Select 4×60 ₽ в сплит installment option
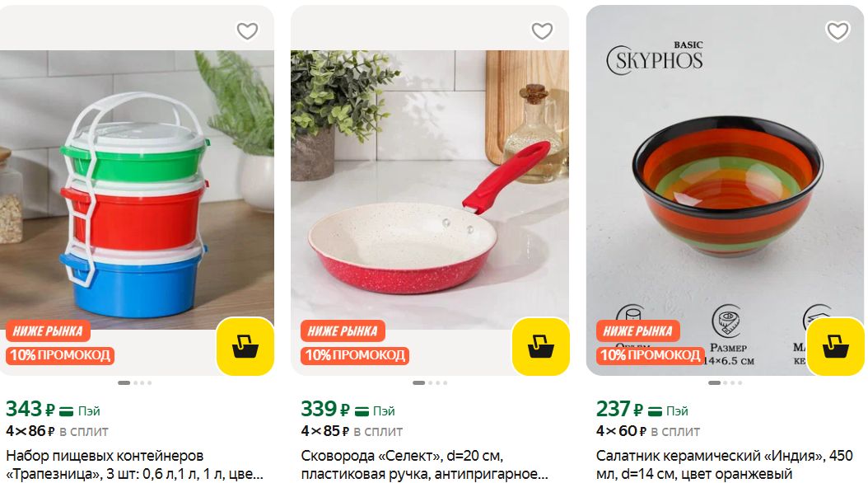Image resolution: width=868 pixels, height=483 pixels. click(647, 431)
